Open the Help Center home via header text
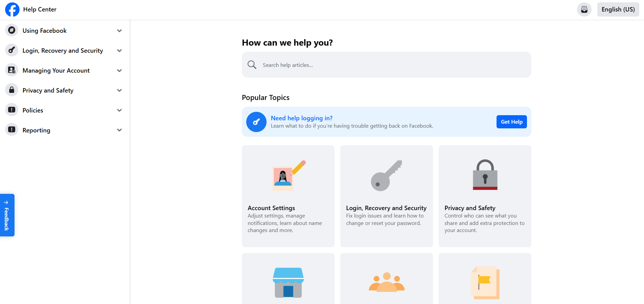 [x=40, y=9]
